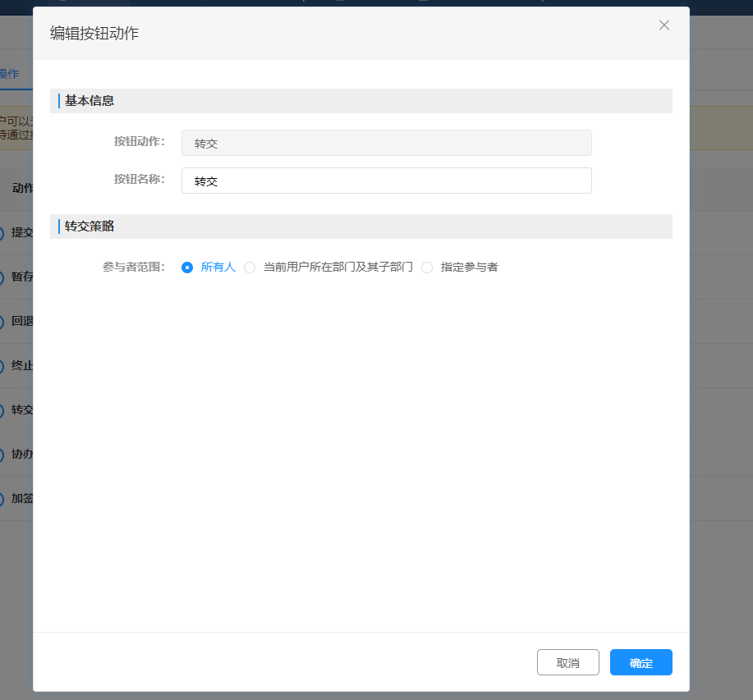Viewport: 753px width, 700px height.
Task: Select the 所有人 radio option
Action: (187, 268)
